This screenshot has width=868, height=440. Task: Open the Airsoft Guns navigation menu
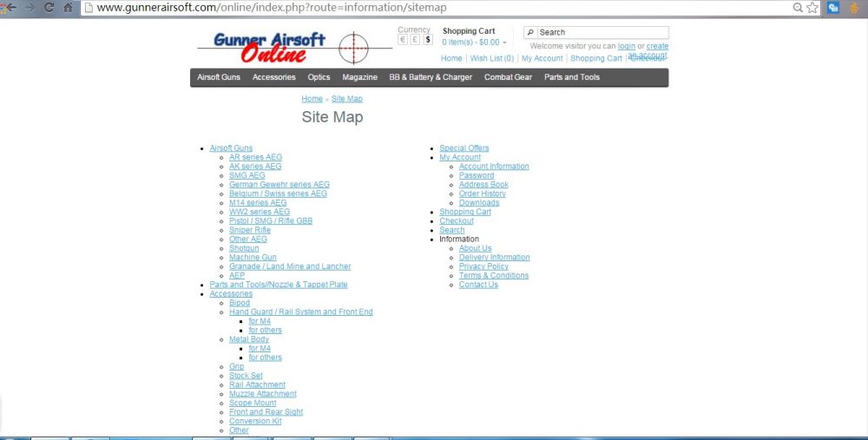tap(219, 77)
